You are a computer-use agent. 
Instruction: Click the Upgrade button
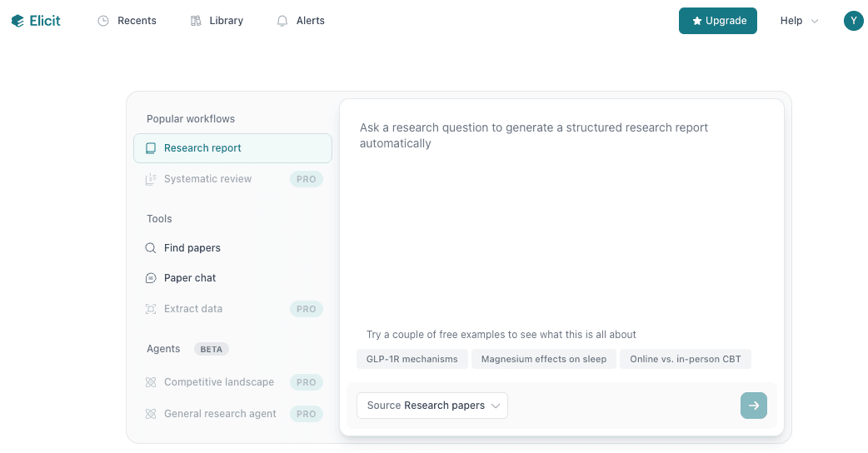(x=717, y=21)
